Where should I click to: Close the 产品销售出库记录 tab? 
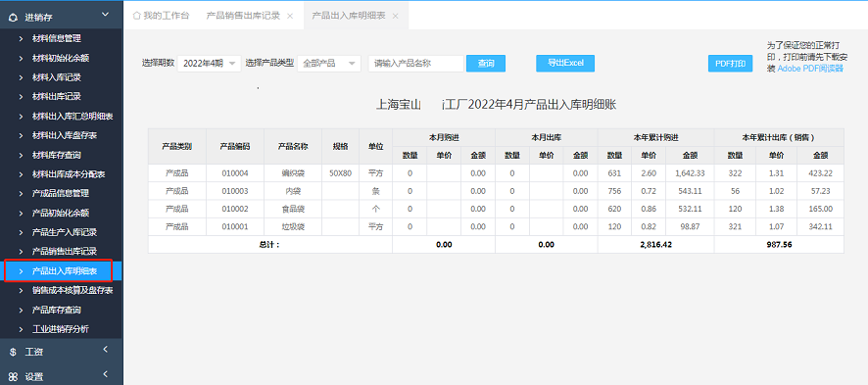290,16
